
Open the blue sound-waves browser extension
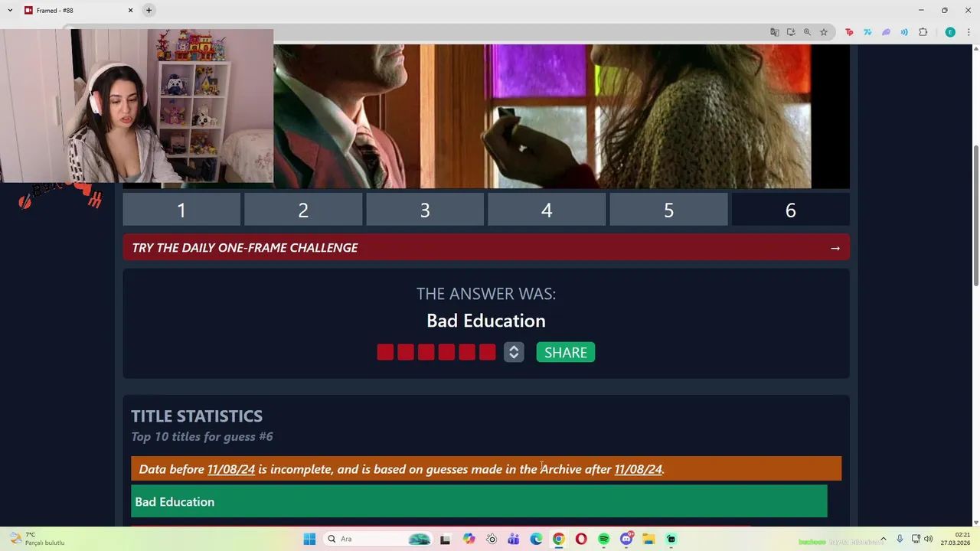click(904, 32)
